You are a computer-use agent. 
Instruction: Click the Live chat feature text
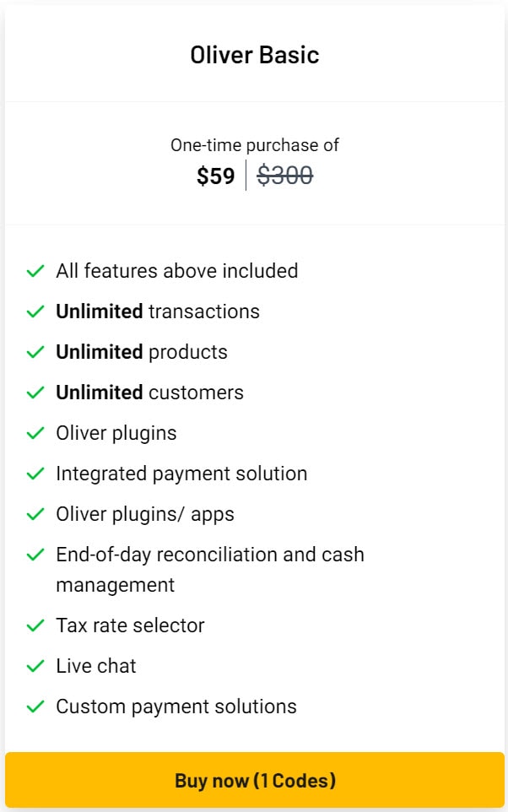pos(96,666)
